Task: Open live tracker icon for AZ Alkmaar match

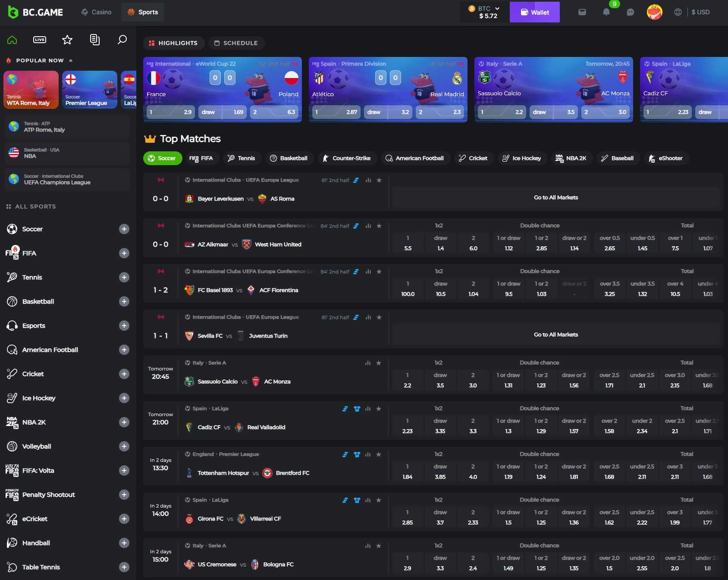Action: click(x=356, y=226)
